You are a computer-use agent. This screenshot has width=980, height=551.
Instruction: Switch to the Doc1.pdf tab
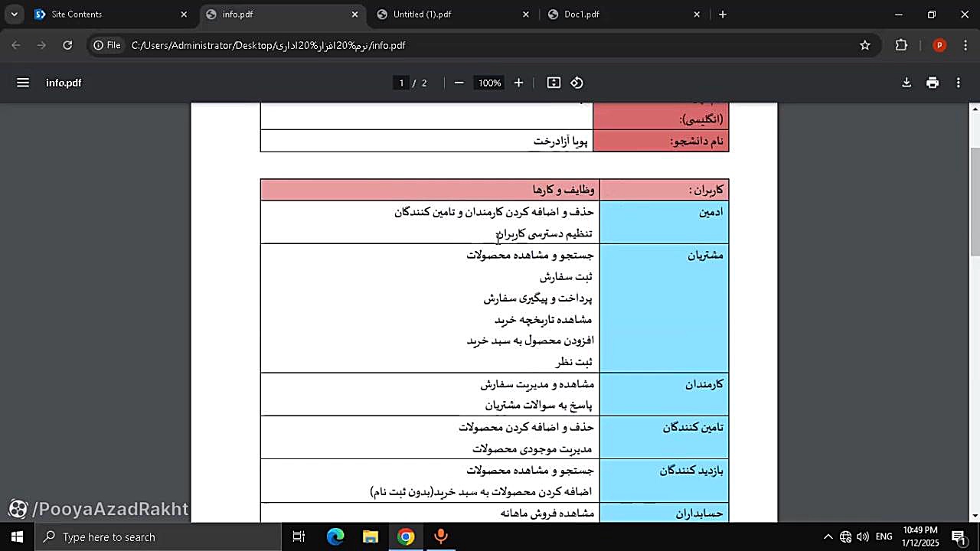pyautogui.click(x=624, y=14)
